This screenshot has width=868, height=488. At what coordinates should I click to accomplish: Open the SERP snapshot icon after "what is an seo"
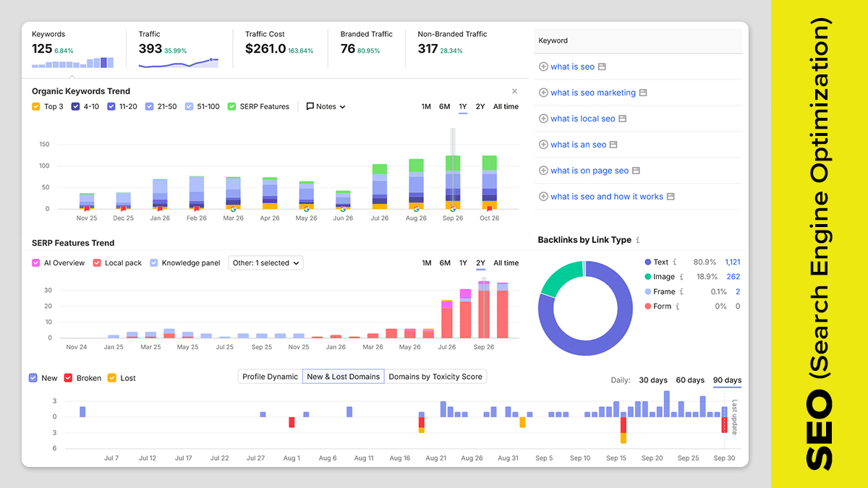(x=613, y=145)
